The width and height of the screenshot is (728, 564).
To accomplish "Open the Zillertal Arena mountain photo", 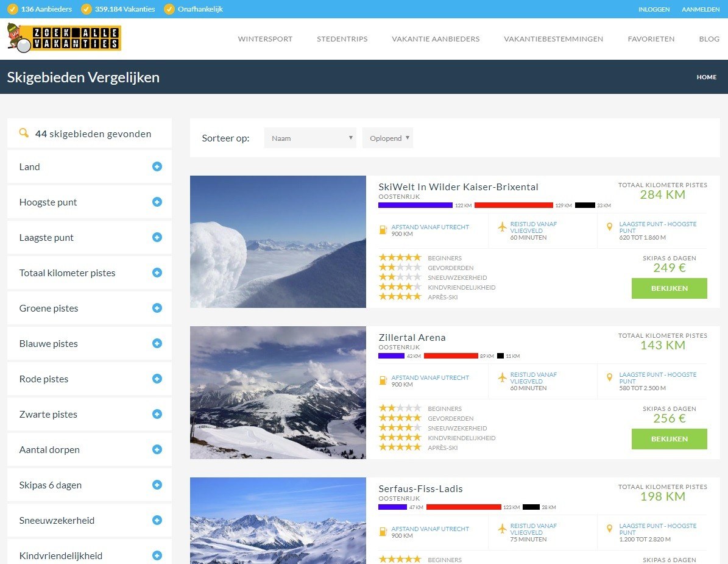I will pos(278,392).
